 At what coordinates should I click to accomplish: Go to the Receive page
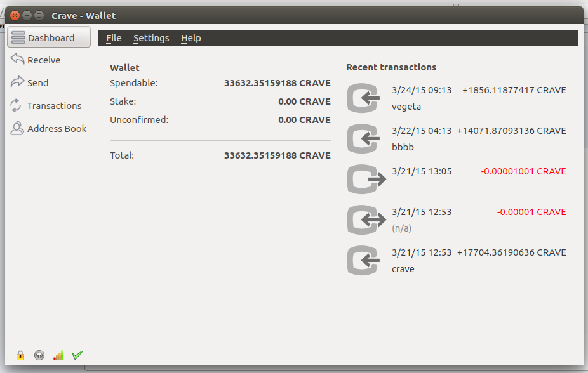pos(36,60)
